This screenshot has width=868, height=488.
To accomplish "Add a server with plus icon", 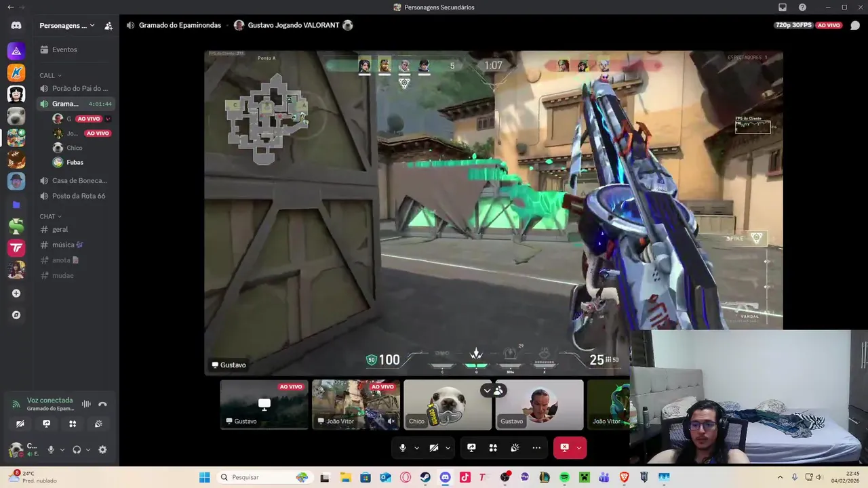I will [x=16, y=293].
